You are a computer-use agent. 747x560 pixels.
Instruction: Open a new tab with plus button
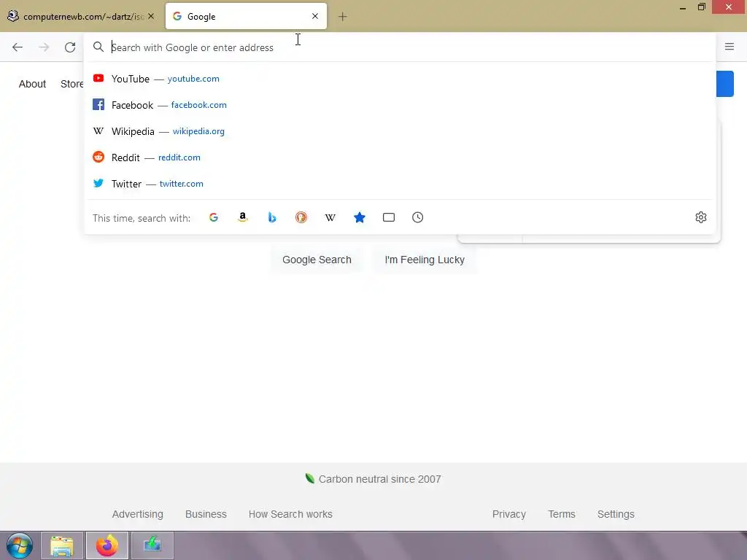(x=343, y=17)
